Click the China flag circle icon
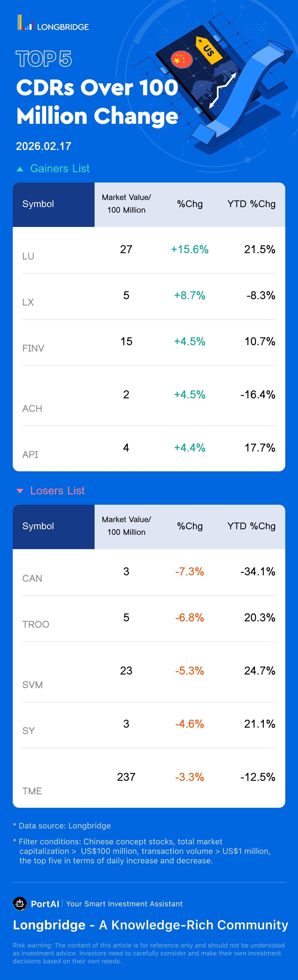Screen dimensions: 298x980 181,59
